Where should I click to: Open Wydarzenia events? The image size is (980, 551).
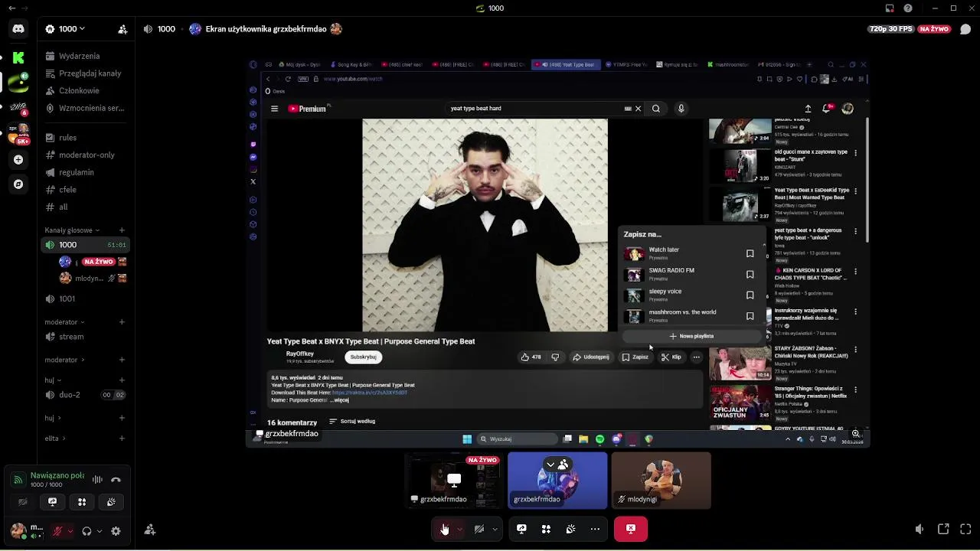(x=85, y=56)
